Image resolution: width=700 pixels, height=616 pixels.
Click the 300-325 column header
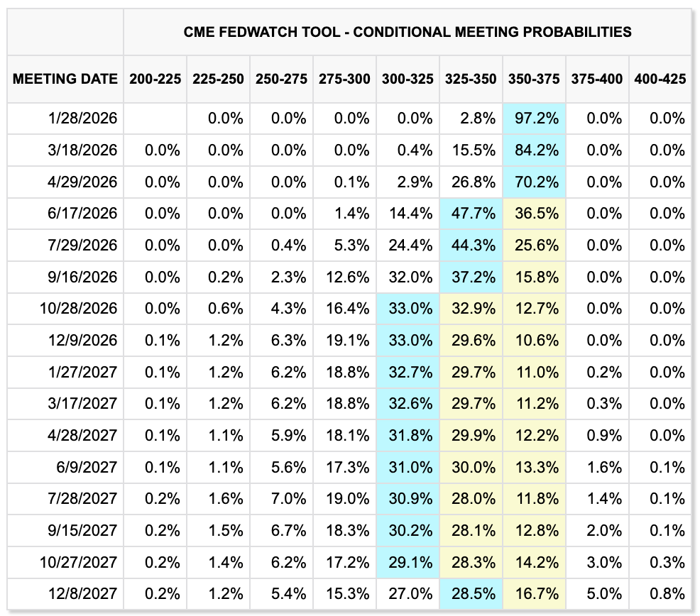(x=407, y=79)
